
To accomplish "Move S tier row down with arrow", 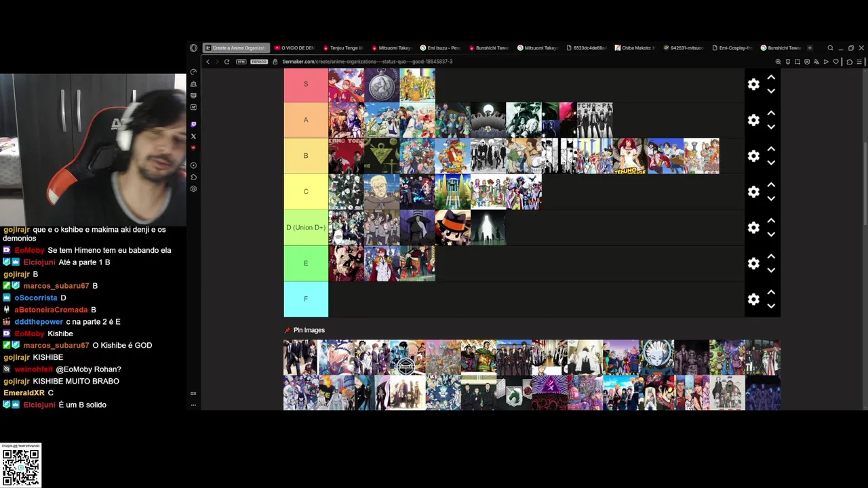I will (771, 91).
